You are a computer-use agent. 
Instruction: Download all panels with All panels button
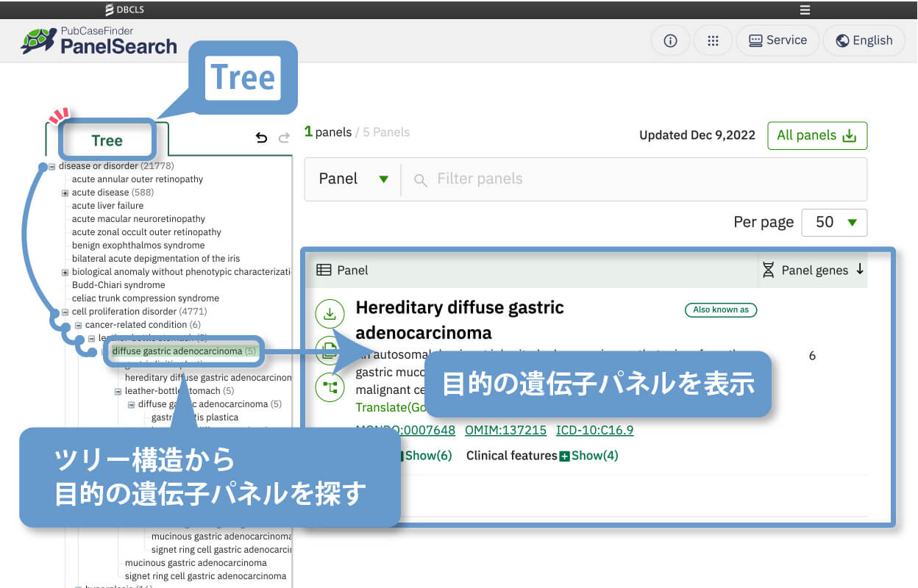pos(817,135)
